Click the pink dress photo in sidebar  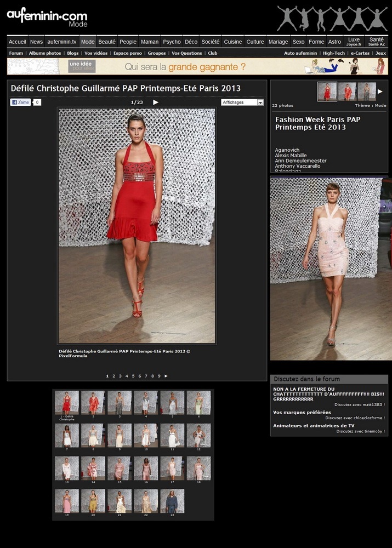[x=331, y=269]
